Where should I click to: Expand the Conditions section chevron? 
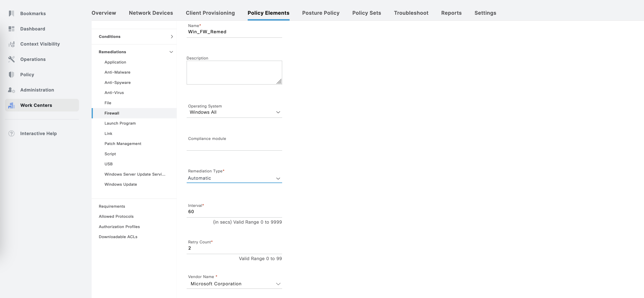point(172,36)
